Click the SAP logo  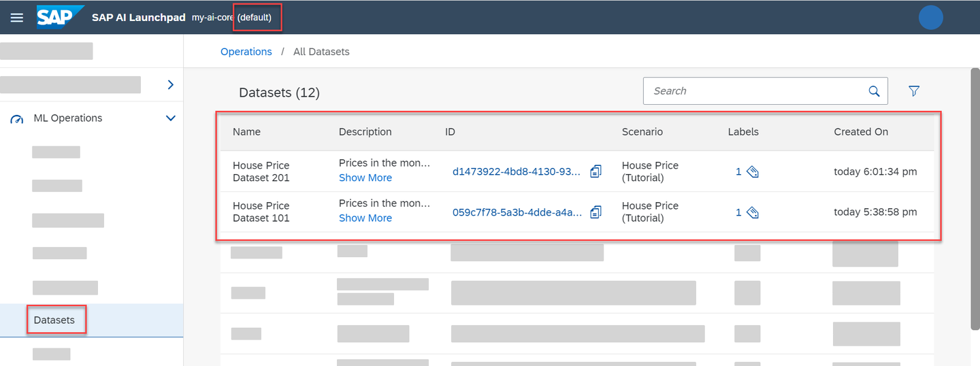coord(61,18)
